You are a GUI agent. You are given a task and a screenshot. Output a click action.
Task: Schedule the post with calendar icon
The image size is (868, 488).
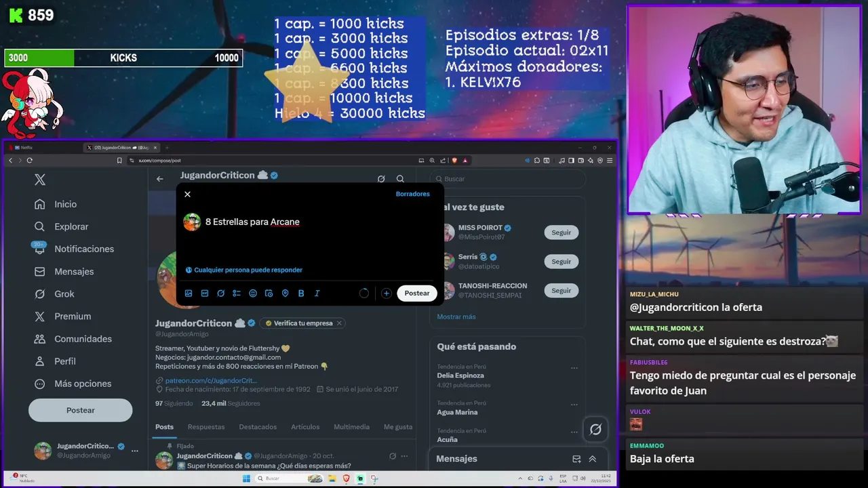coord(269,293)
